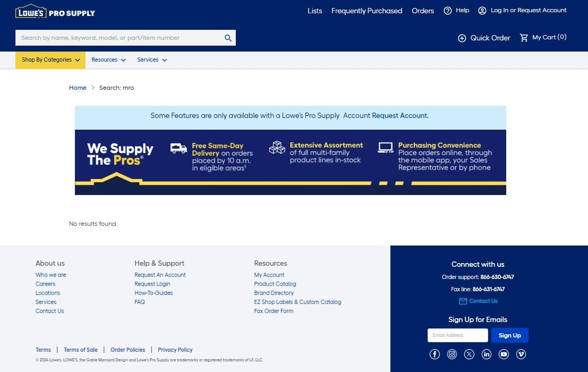This screenshot has height=372, width=588.
Task: Open the Services footer link
Action: pyautogui.click(x=46, y=302)
